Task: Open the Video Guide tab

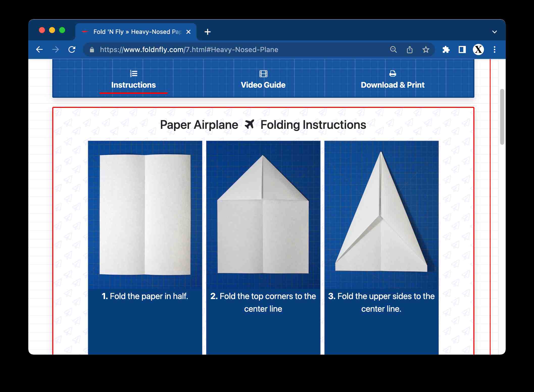Action: pyautogui.click(x=263, y=79)
